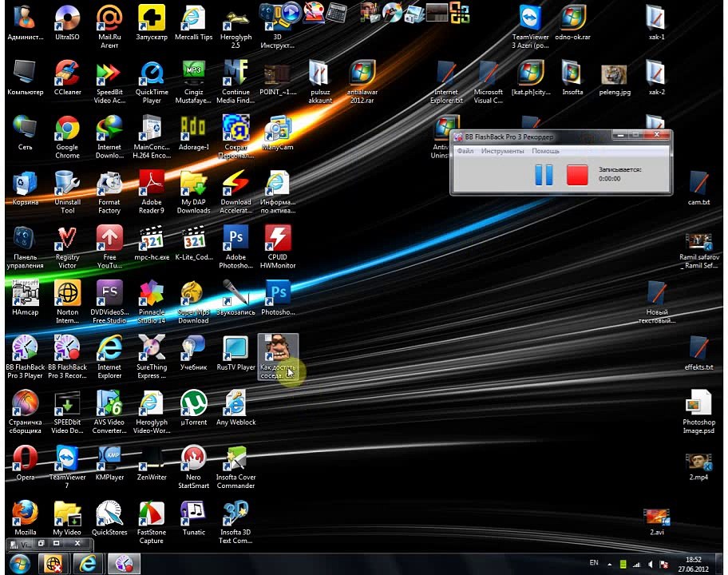Select the CCleaner desktop shortcut
Viewport: 728px width, 575px height.
click(67, 78)
